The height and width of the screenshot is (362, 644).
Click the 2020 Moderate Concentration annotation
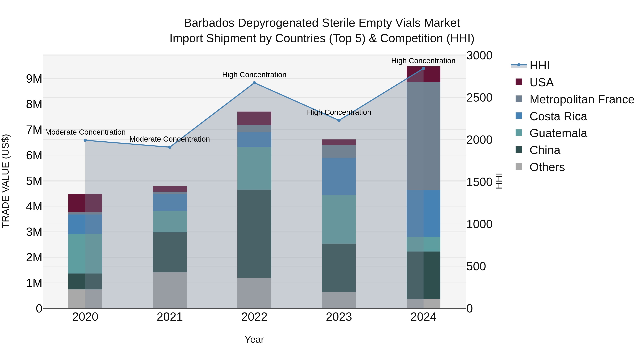(85, 132)
